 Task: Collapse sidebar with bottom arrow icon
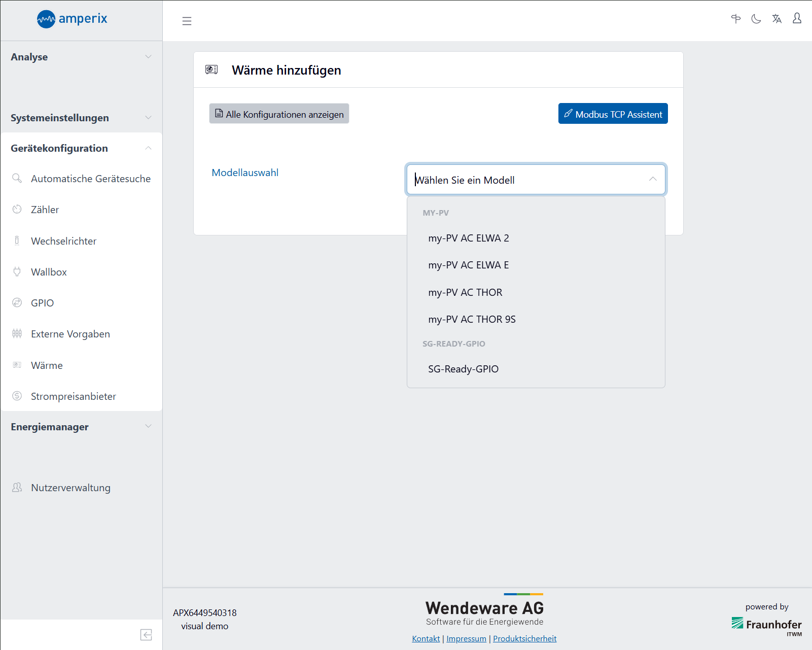(x=146, y=635)
